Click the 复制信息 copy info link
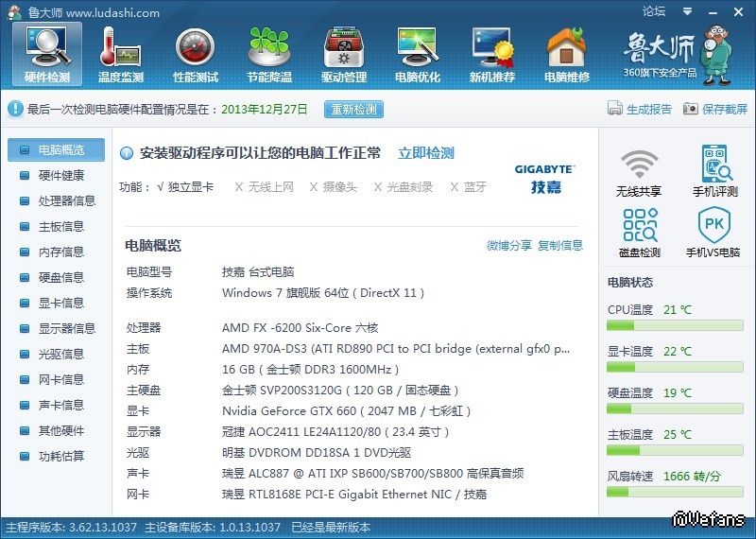This screenshot has height=539, width=756. point(560,246)
